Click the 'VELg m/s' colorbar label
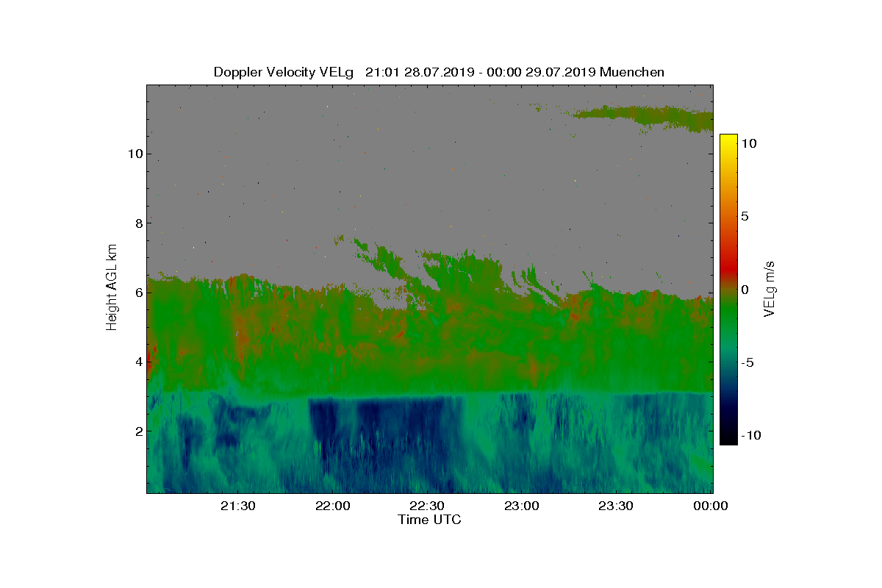This screenshot has width=882, height=588. pyautogui.click(x=770, y=287)
